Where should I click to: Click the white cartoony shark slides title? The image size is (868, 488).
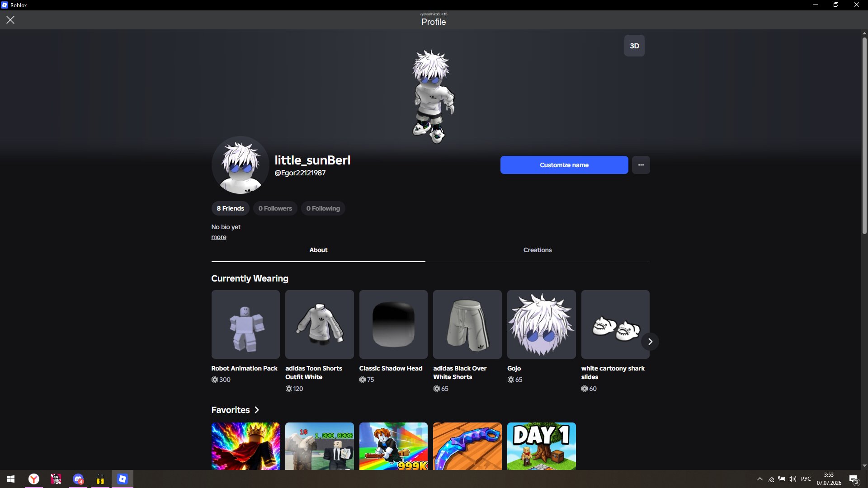click(613, 373)
